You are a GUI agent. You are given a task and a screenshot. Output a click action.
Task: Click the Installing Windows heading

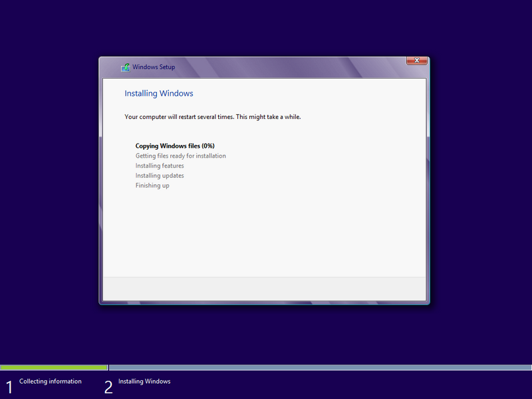[x=160, y=93]
